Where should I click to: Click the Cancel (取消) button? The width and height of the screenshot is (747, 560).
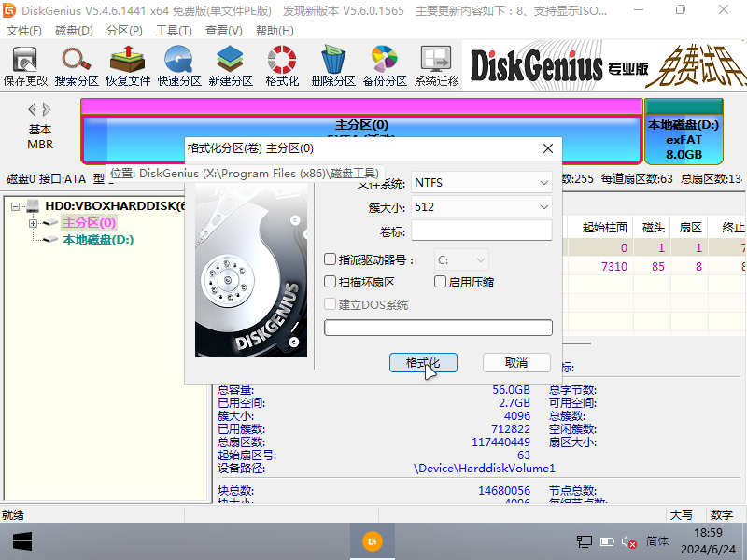point(516,363)
